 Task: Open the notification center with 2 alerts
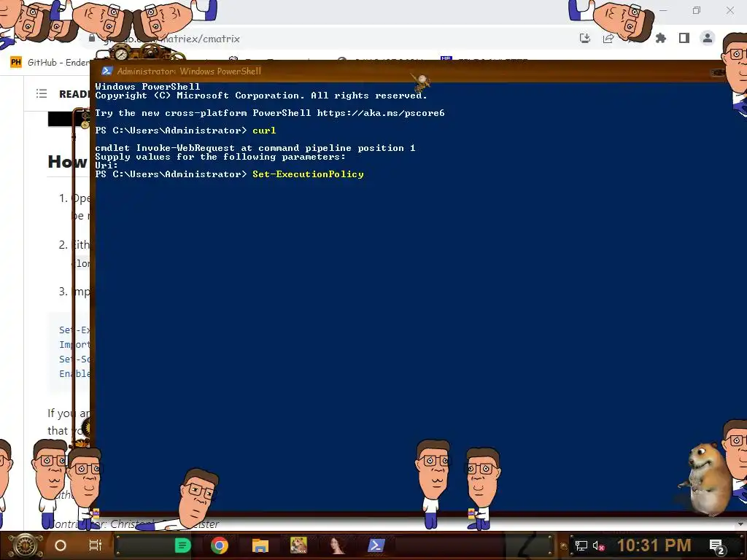[716, 546]
